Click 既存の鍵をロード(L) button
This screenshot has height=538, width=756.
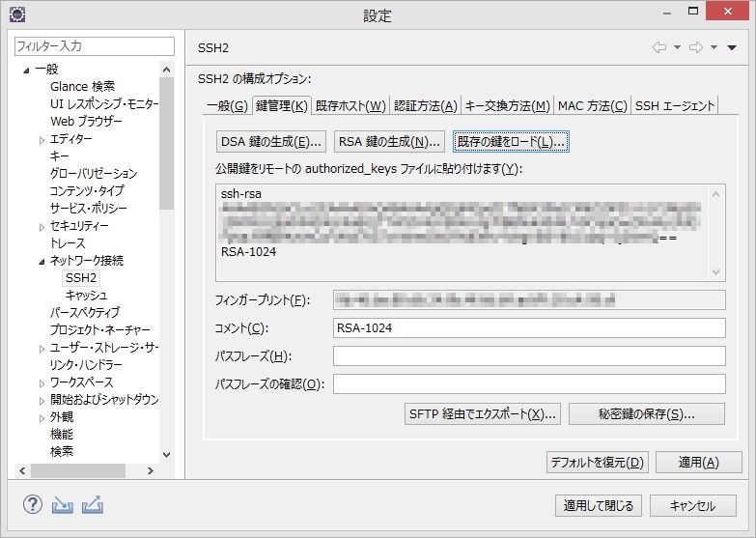[x=511, y=142]
